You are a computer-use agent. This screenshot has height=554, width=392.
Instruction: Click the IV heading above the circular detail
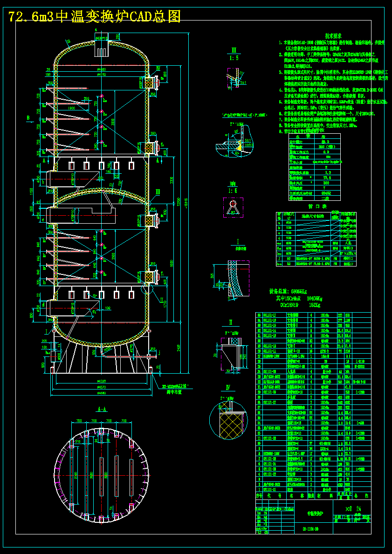pos(228,388)
